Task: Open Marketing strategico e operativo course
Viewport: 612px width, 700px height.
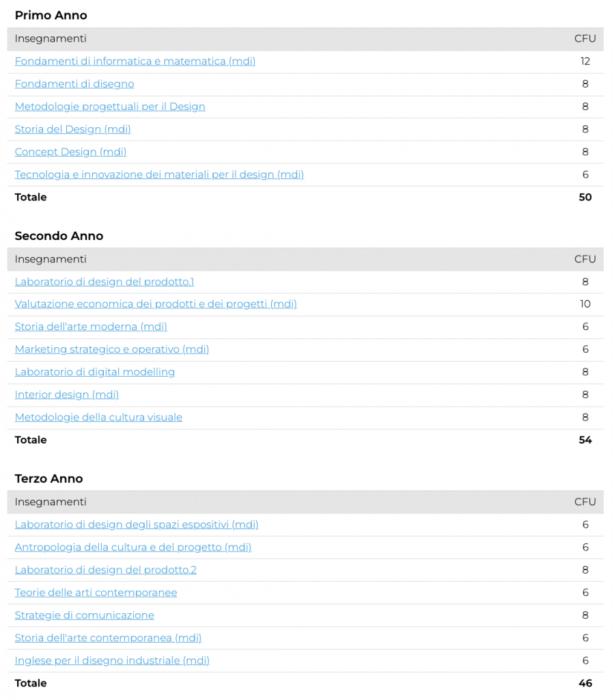Action: 112,349
